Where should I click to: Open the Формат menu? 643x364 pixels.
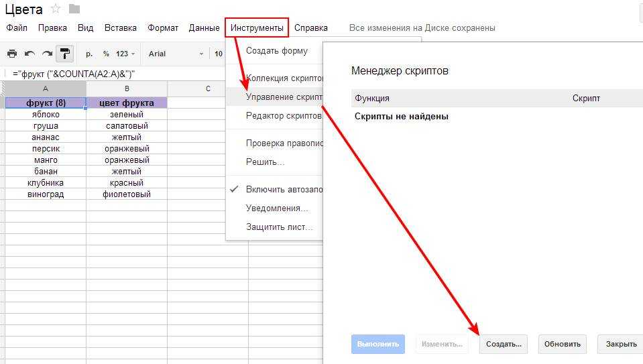pyautogui.click(x=163, y=28)
